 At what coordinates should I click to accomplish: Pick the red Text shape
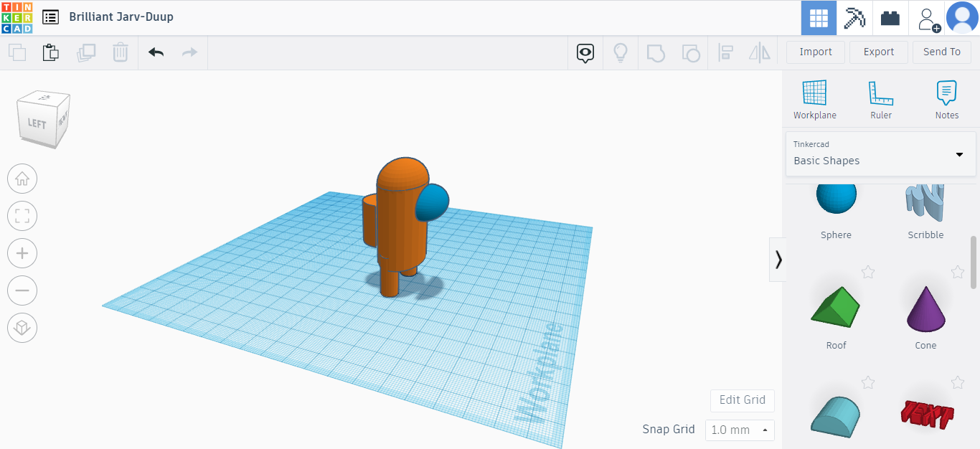pyautogui.click(x=926, y=415)
